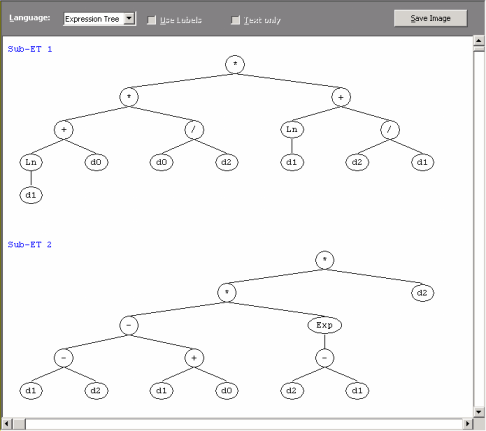Enable the Use Labels checkbox
The image size is (486, 431).
152,20
